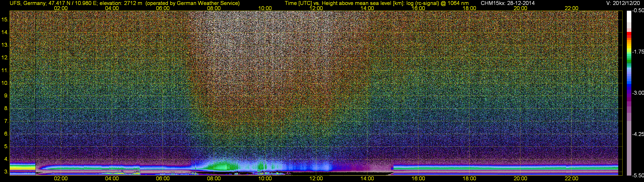This screenshot has width=644, height=182.
Task: Click the 4. km height axis label
Action: [x=6, y=159]
